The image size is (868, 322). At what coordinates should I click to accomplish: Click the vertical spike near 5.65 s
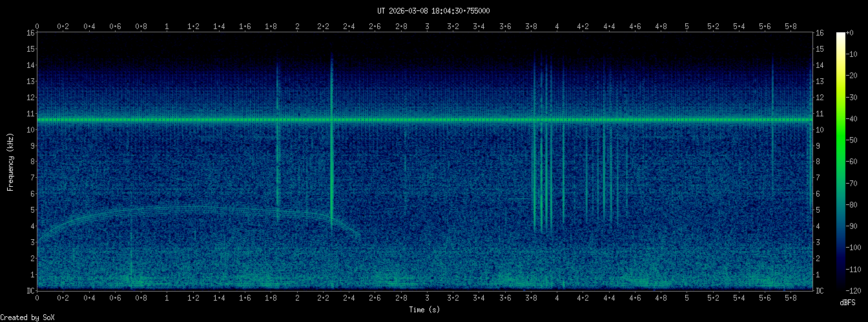click(x=772, y=129)
